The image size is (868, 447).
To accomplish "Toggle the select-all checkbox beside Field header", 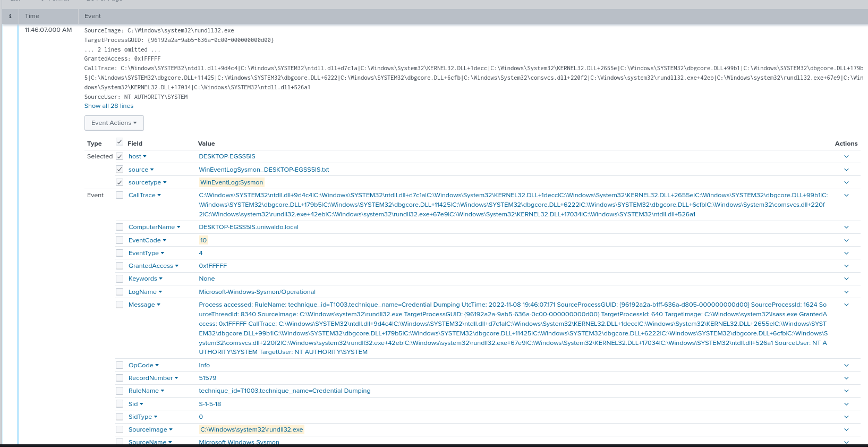I will click(120, 142).
